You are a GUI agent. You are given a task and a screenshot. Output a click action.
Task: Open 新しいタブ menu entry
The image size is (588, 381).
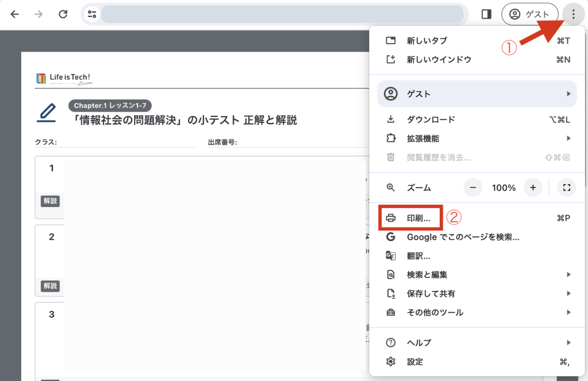[x=427, y=41]
